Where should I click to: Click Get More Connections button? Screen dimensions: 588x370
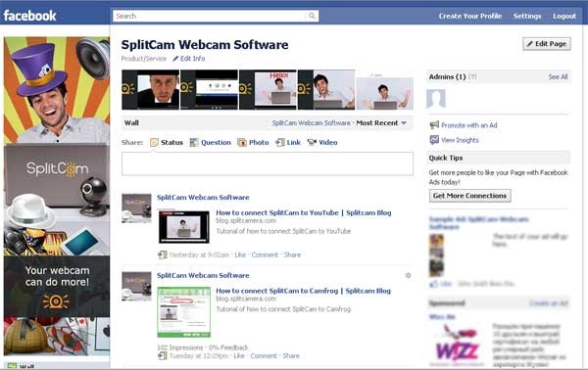click(469, 196)
